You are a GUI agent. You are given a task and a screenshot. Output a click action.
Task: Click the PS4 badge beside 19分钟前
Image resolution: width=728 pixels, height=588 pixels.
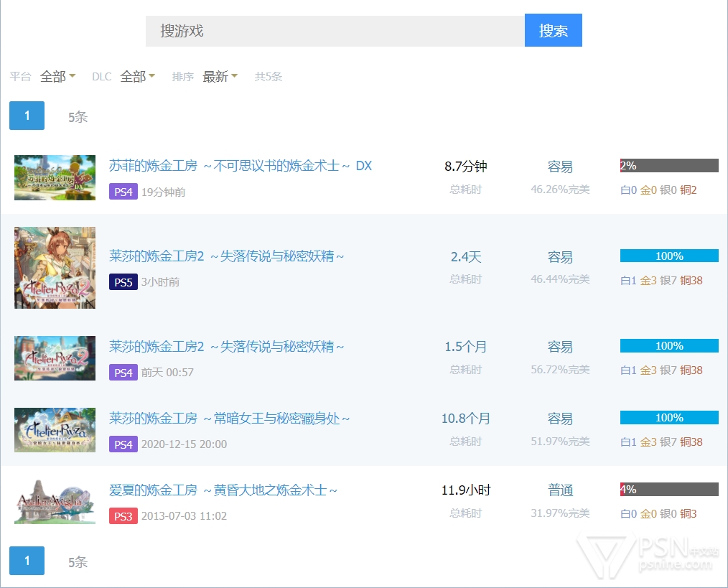point(123,192)
